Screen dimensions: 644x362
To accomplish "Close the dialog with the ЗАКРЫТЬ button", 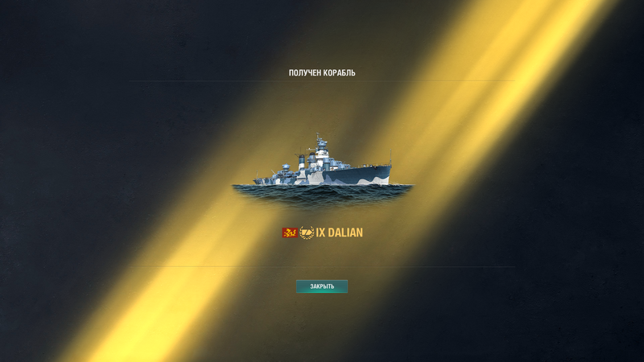I will coord(322,286).
